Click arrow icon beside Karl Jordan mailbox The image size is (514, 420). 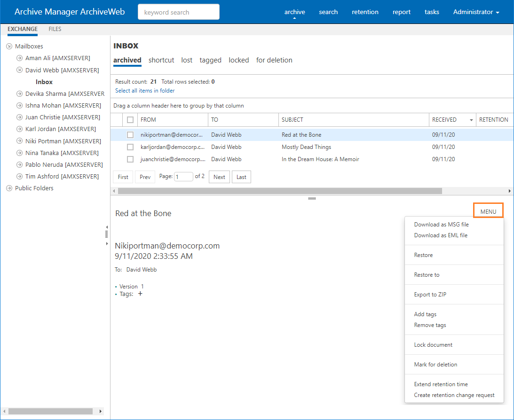(x=19, y=129)
